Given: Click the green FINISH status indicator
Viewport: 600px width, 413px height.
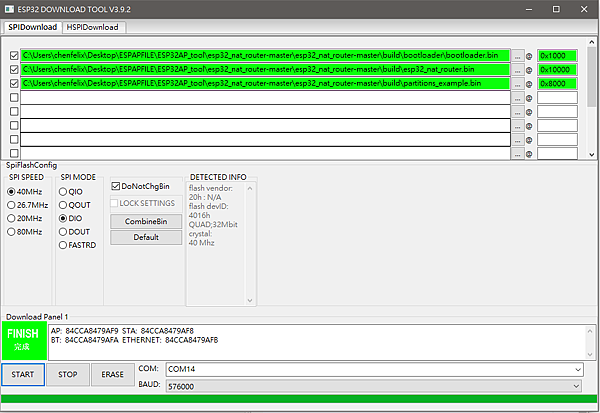Looking at the screenshot, I should (x=24, y=340).
